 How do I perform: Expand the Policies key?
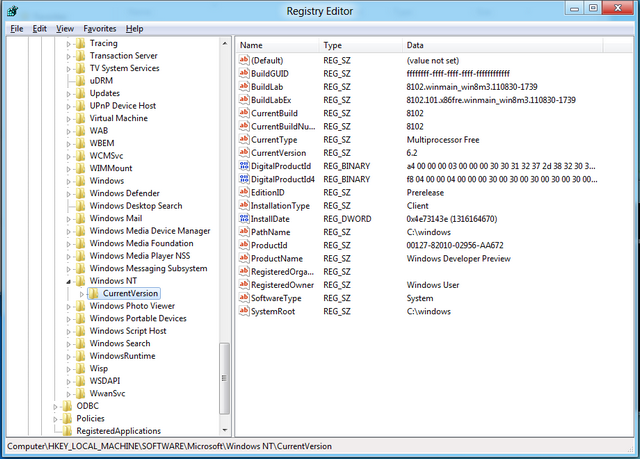click(56, 419)
